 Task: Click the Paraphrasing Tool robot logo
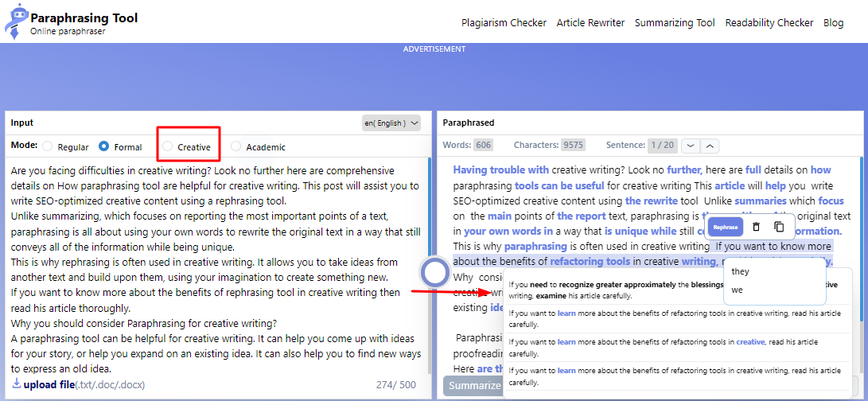(16, 21)
